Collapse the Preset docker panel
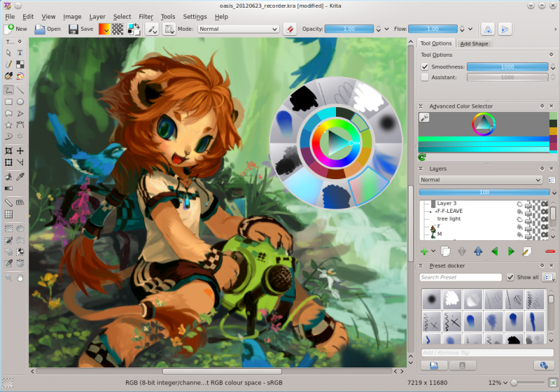The image size is (560, 392). (421, 265)
